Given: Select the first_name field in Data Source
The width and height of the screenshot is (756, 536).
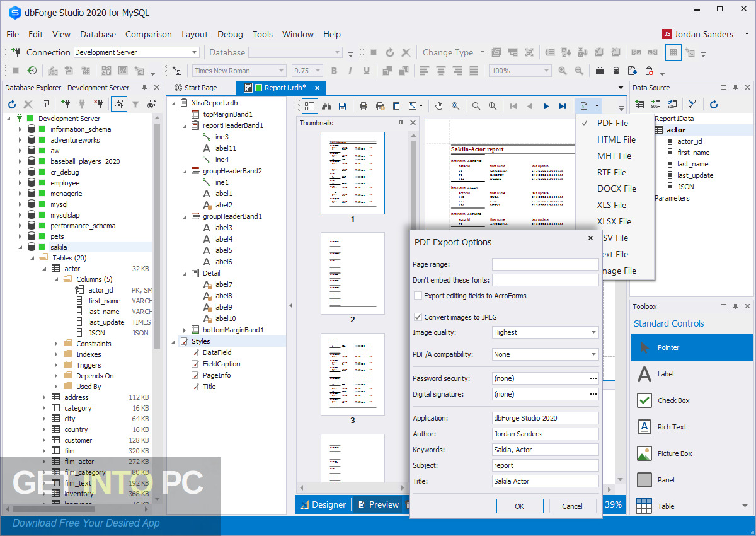Looking at the screenshot, I should [x=693, y=153].
